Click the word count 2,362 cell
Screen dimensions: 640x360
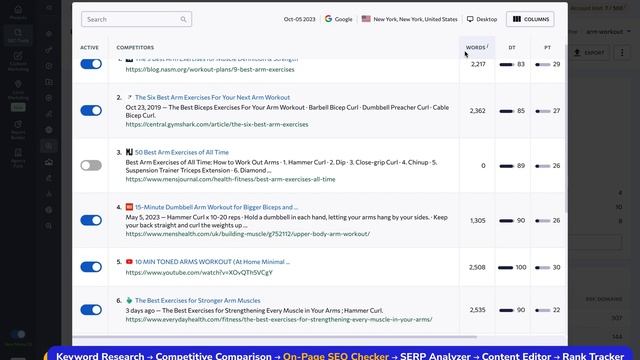coord(477,111)
